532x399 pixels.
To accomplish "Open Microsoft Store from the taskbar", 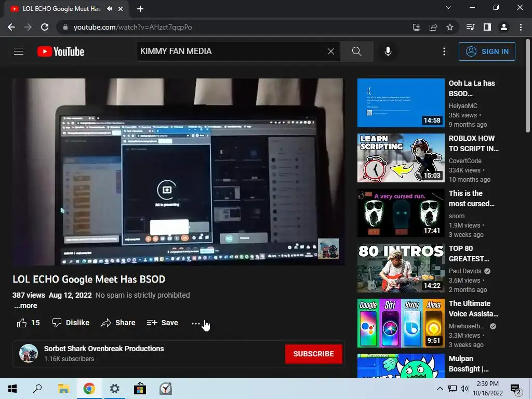I will coord(140,389).
